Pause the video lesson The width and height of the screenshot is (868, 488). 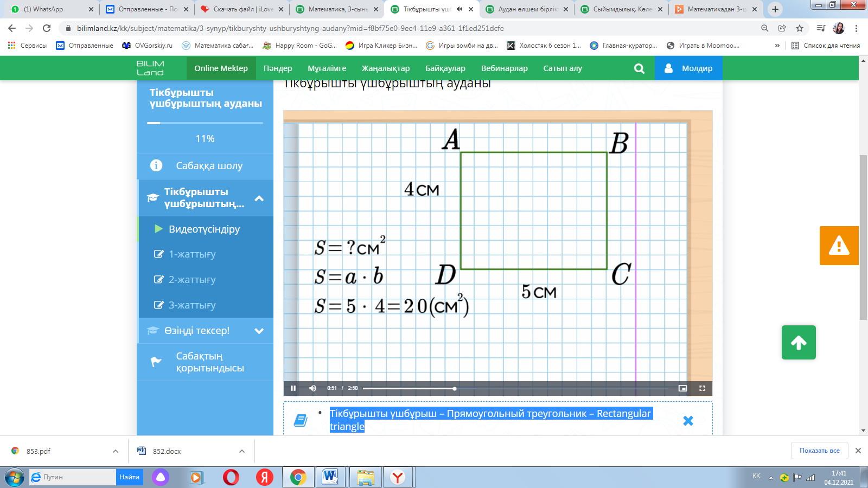[x=293, y=388]
